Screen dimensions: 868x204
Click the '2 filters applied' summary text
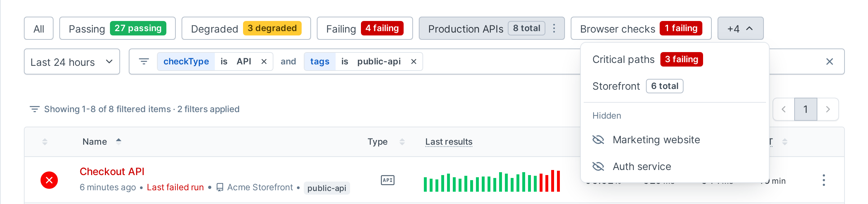[x=208, y=109]
